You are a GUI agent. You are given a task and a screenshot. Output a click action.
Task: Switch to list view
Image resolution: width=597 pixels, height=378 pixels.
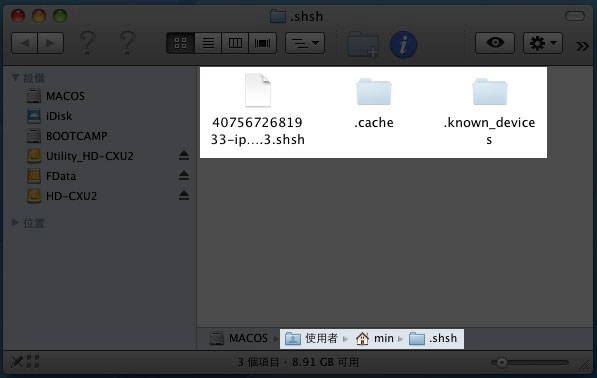pyautogui.click(x=208, y=43)
